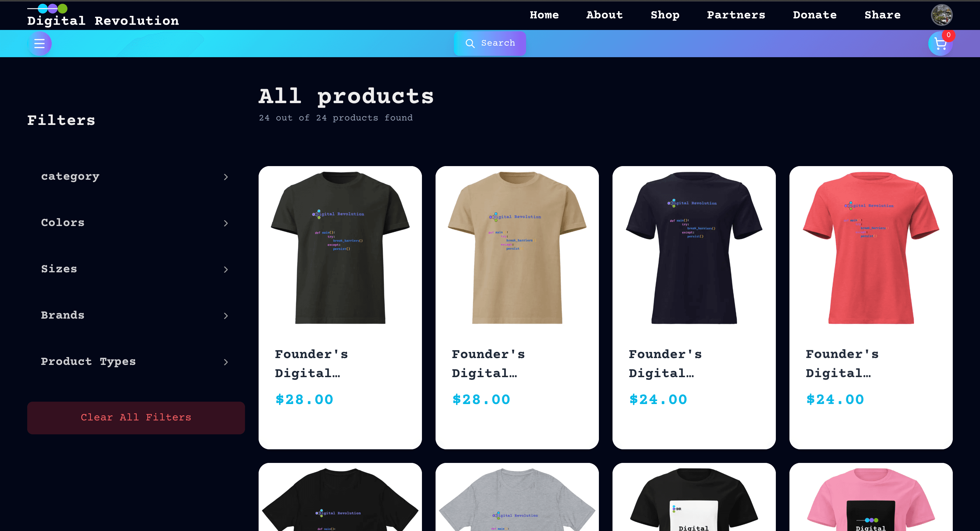Expand the category filter

(x=136, y=177)
